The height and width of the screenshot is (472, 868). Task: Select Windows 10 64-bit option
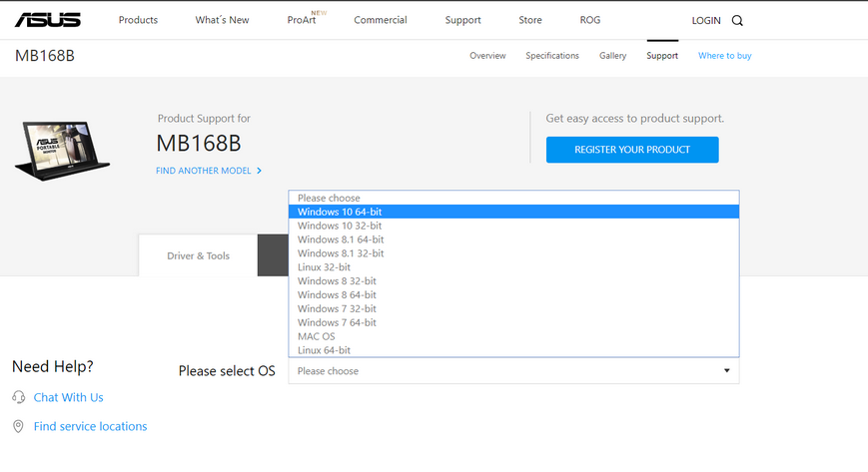coord(513,212)
